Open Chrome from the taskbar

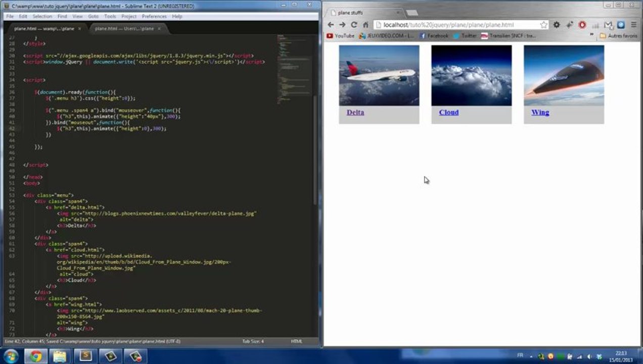(x=35, y=356)
